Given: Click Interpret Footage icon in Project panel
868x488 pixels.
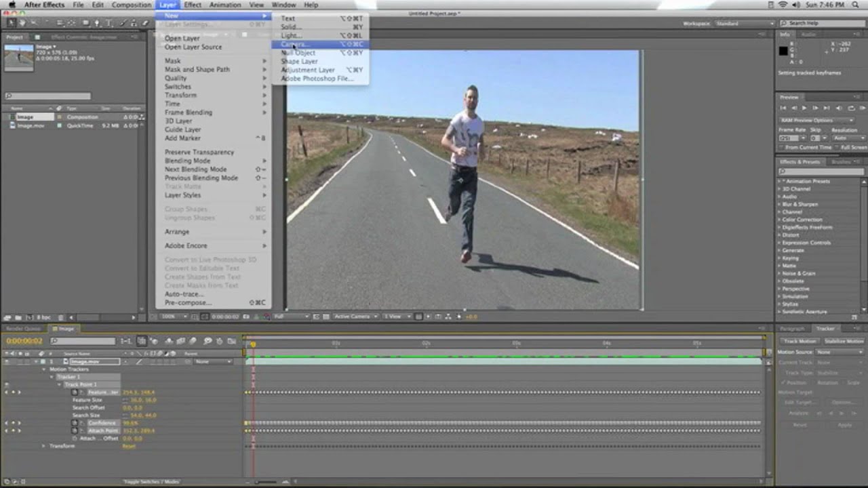Looking at the screenshot, I should [x=7, y=317].
